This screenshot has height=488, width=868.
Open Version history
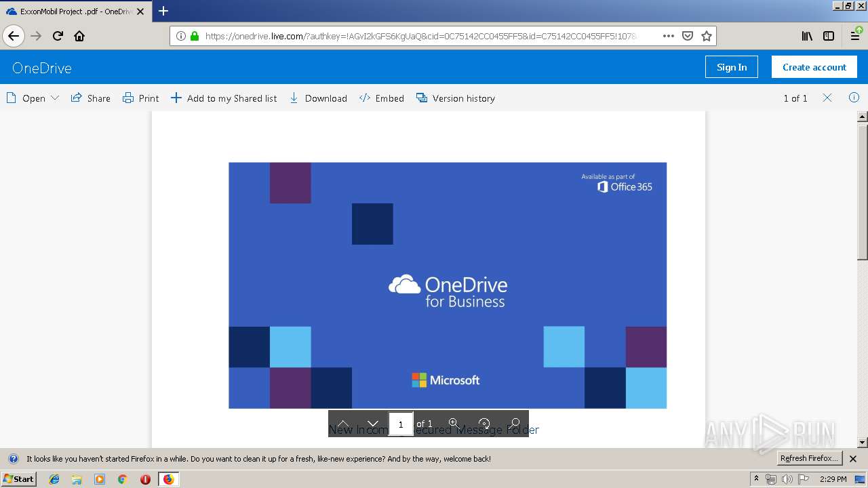(456, 98)
